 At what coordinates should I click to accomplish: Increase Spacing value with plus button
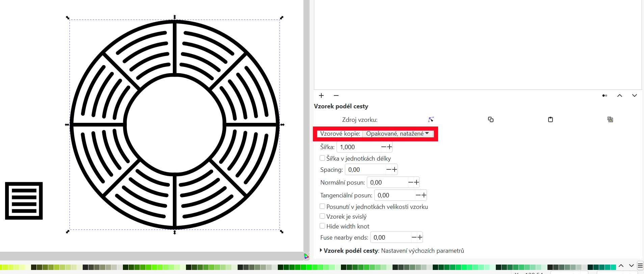point(394,169)
